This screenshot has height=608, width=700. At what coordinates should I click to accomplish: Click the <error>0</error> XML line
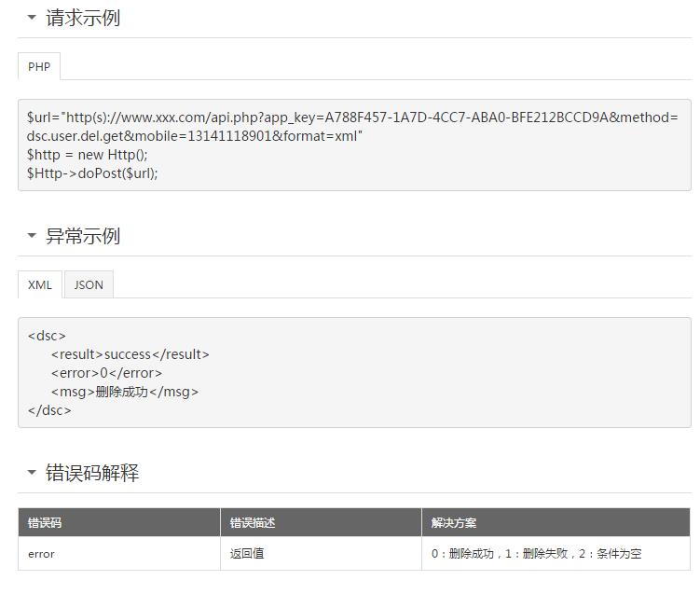pos(106,373)
